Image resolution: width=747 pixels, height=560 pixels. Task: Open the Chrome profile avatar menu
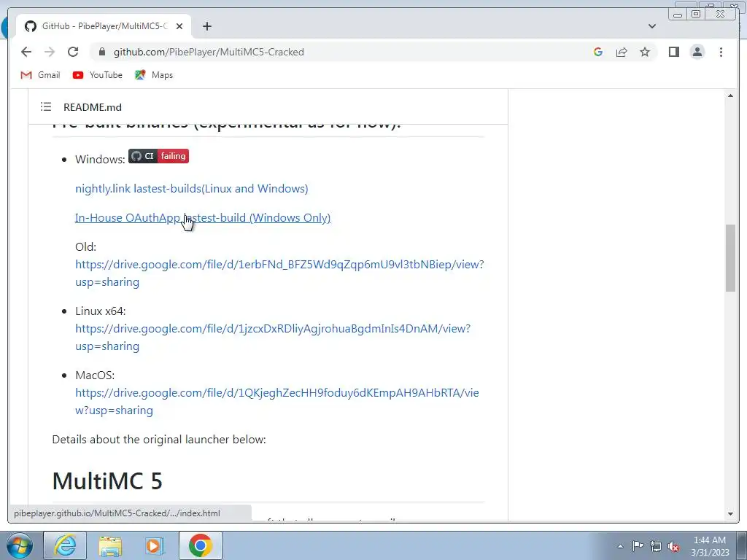pos(697,52)
